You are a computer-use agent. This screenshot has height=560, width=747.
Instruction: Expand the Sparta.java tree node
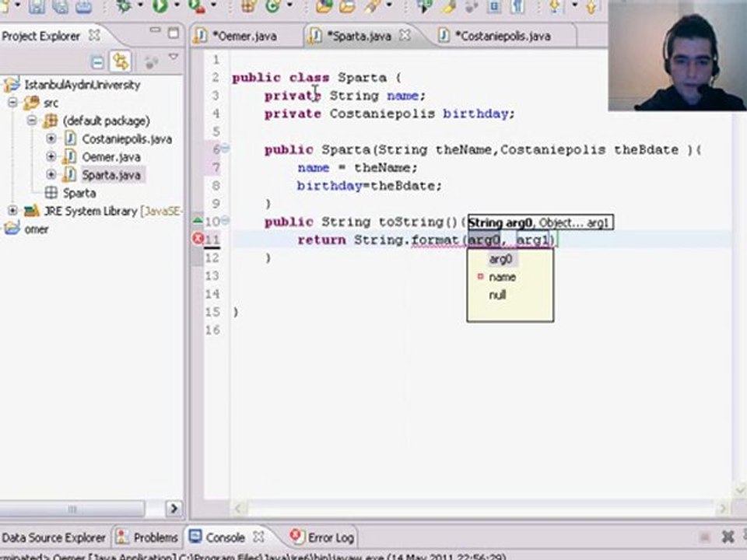tap(51, 174)
